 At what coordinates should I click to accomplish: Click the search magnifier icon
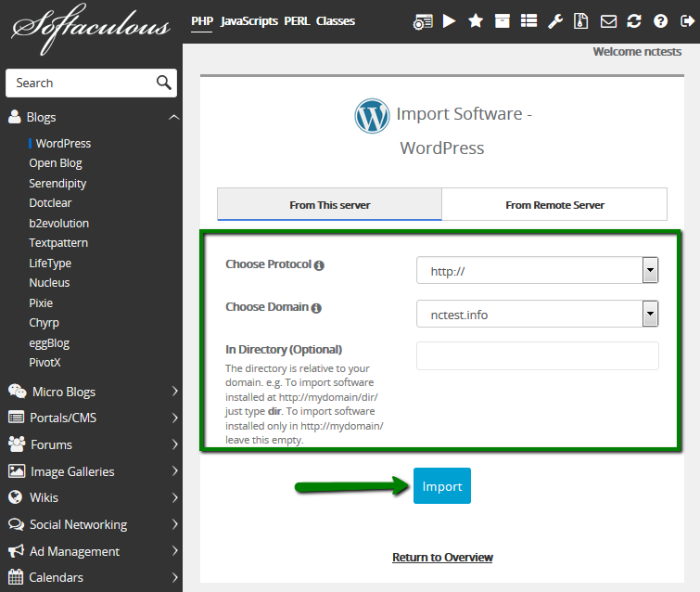[164, 83]
